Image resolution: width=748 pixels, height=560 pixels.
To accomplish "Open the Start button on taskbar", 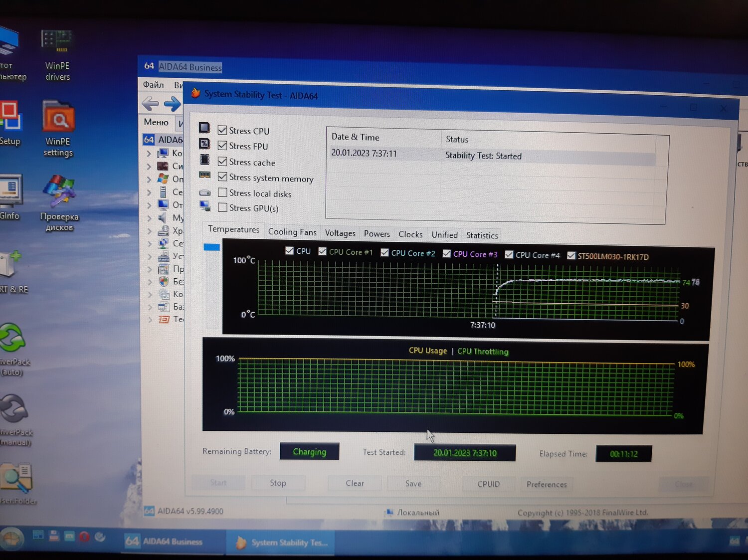I will click(x=11, y=539).
